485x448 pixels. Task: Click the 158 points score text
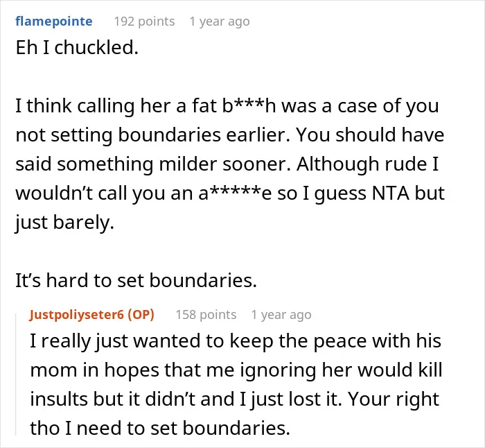[x=206, y=315]
